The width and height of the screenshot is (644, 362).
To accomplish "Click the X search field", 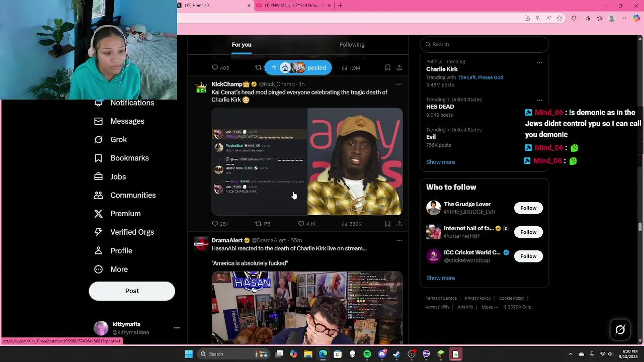I will click(x=484, y=44).
